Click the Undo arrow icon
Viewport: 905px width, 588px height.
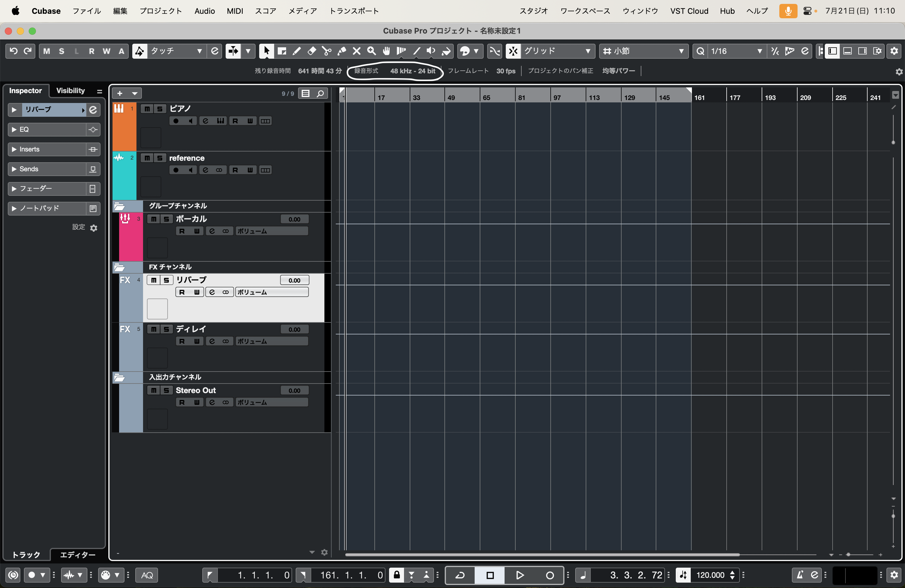(13, 51)
